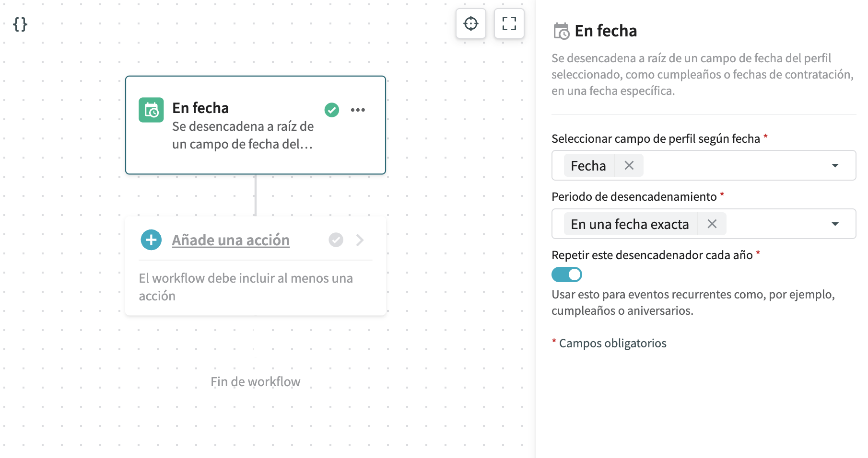Viewport: 868px width, 458px height.
Task: Expand the action card chevron arrow
Action: [360, 240]
